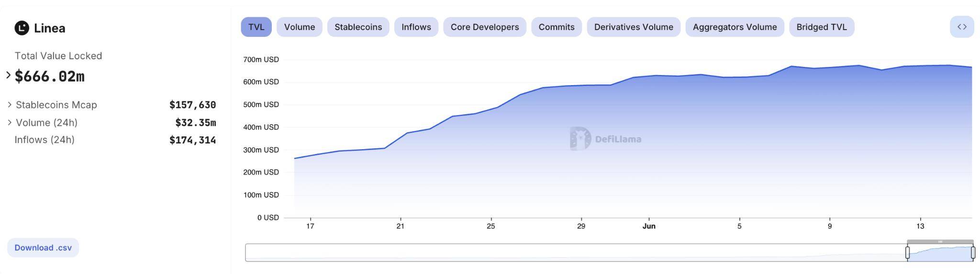980x274 pixels.
Task: Enable the Inflows chart chip
Action: [x=416, y=27]
